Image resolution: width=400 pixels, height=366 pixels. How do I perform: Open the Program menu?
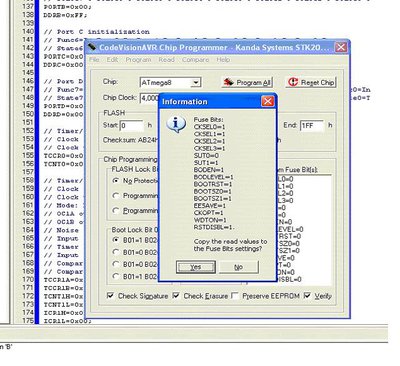[138, 60]
